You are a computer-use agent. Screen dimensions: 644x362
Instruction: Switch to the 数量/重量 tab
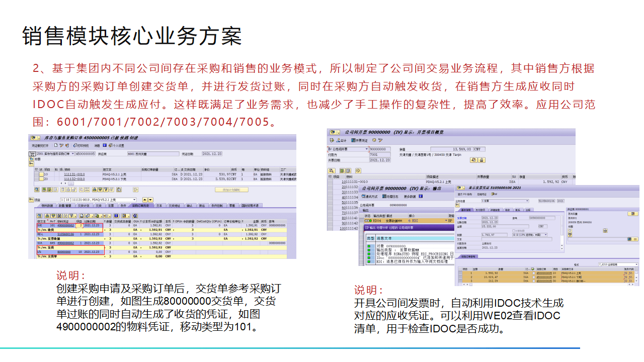click(65, 206)
